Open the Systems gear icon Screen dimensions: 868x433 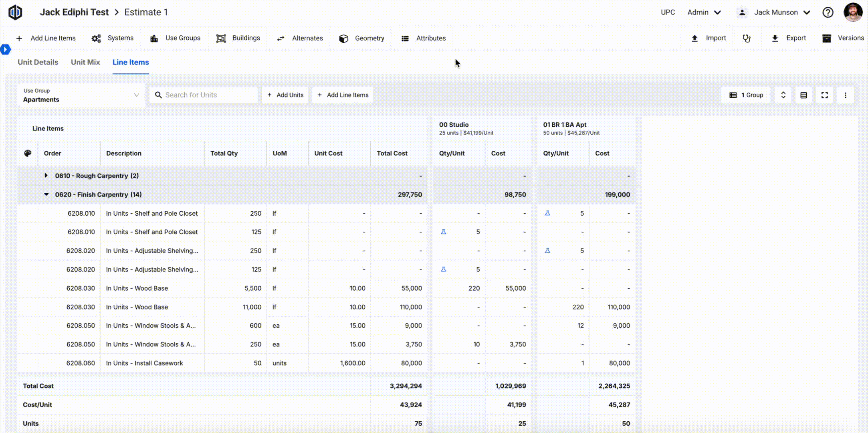96,38
